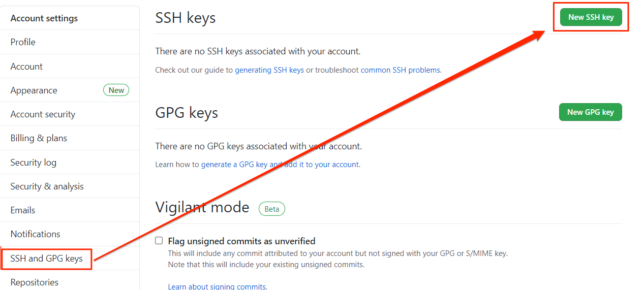Open Security & analysis settings
Viewport: 644px width, 290px height.
tap(47, 186)
